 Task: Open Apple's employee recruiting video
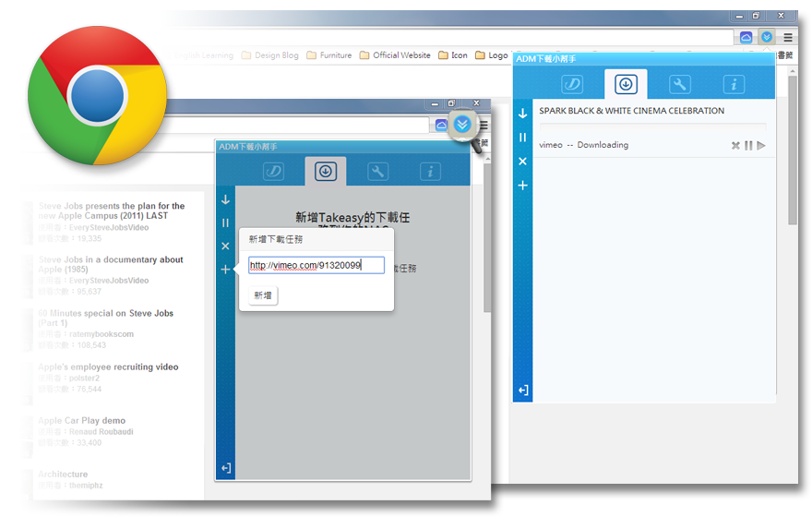pyautogui.click(x=108, y=367)
